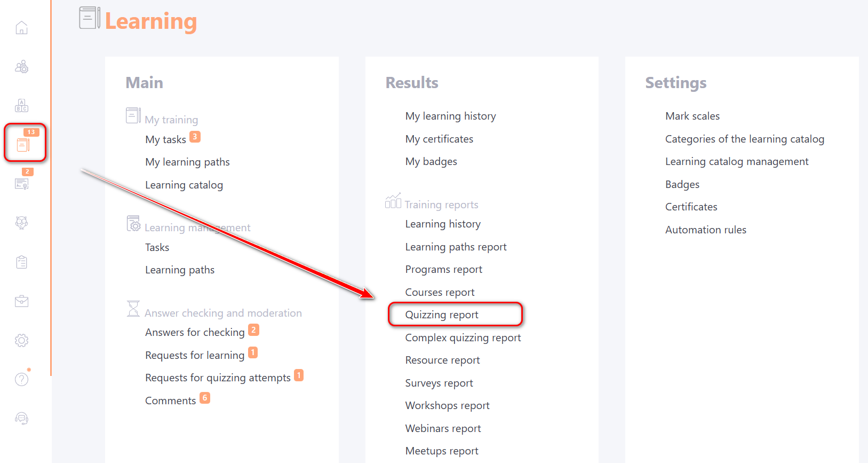Click the briefcase sidebar icon
Viewport: 868px width, 463px height.
[22, 301]
